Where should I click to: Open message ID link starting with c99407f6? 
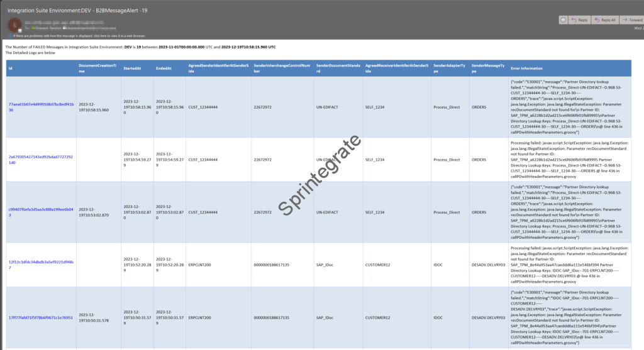pos(42,212)
